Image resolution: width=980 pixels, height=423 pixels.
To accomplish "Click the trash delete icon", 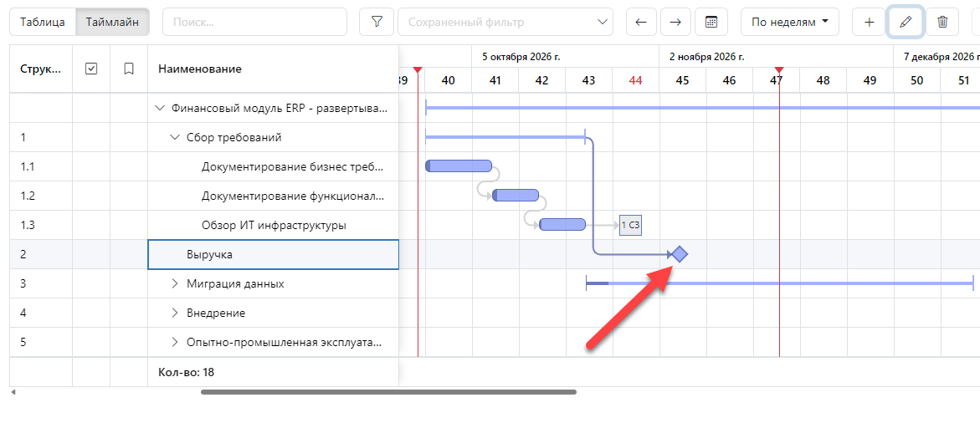I will (942, 22).
